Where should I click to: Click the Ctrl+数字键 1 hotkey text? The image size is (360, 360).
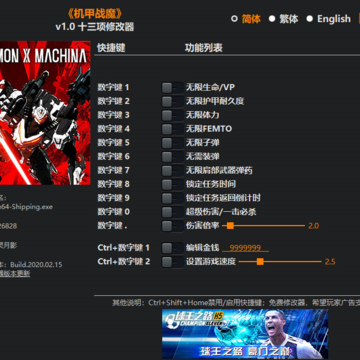coord(124,248)
